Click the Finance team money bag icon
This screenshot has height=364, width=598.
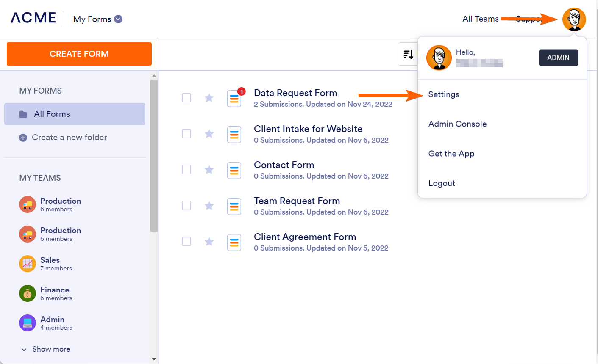click(x=28, y=293)
